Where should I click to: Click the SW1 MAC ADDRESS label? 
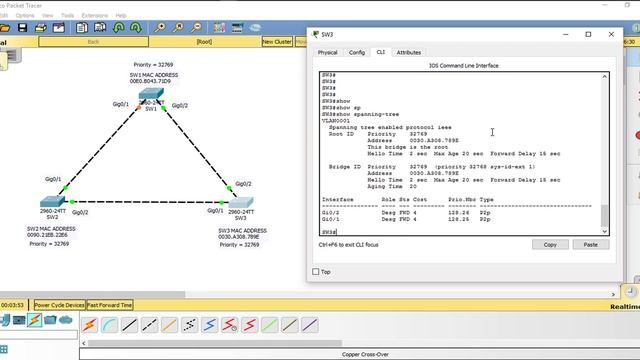point(153,75)
